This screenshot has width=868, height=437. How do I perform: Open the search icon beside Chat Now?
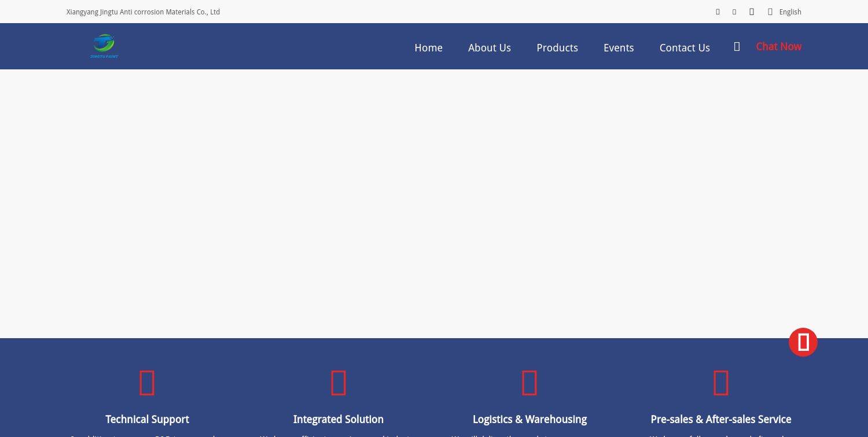pyautogui.click(x=737, y=46)
